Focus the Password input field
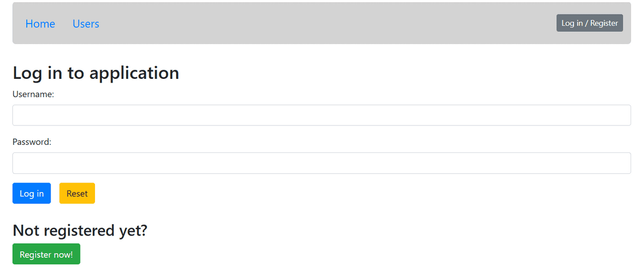 [x=321, y=163]
